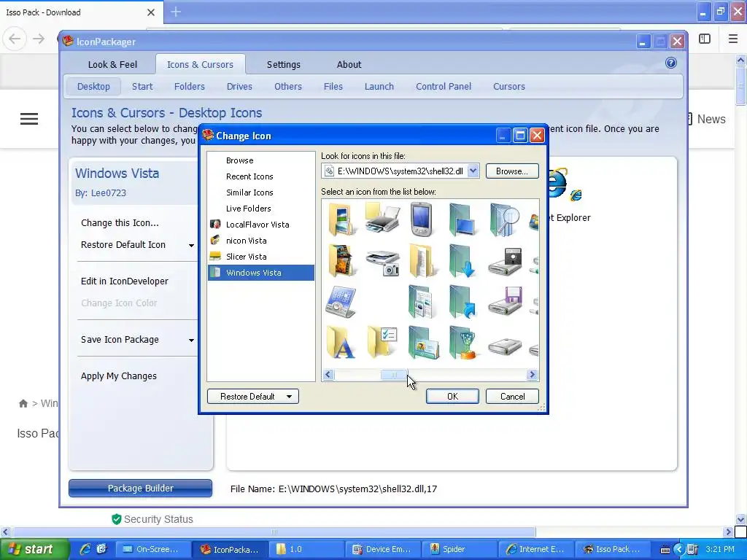
Task: Select the pictures folder icon in the list
Action: tap(341, 219)
